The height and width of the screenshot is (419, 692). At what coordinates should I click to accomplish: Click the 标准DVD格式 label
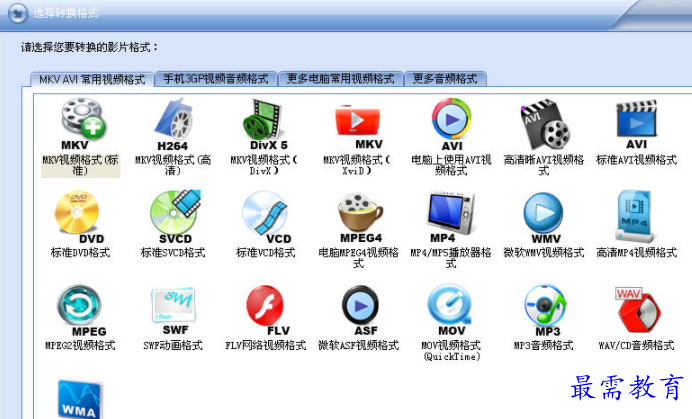[80, 253]
